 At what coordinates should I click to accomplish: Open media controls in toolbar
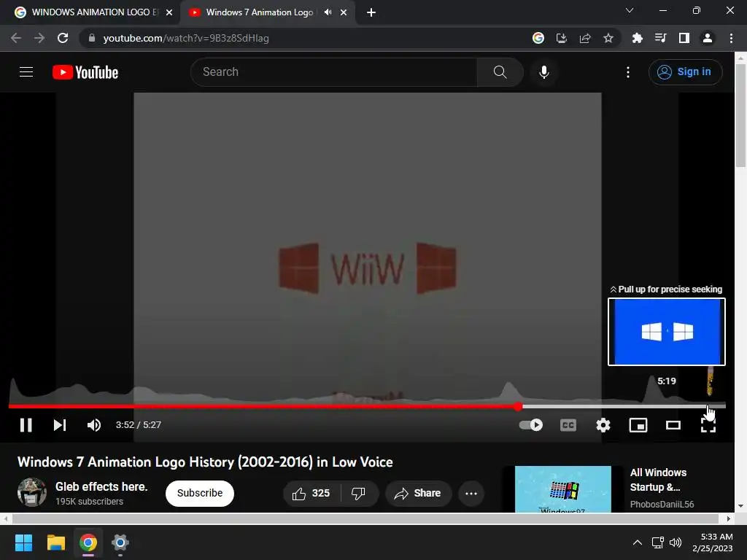tap(660, 38)
